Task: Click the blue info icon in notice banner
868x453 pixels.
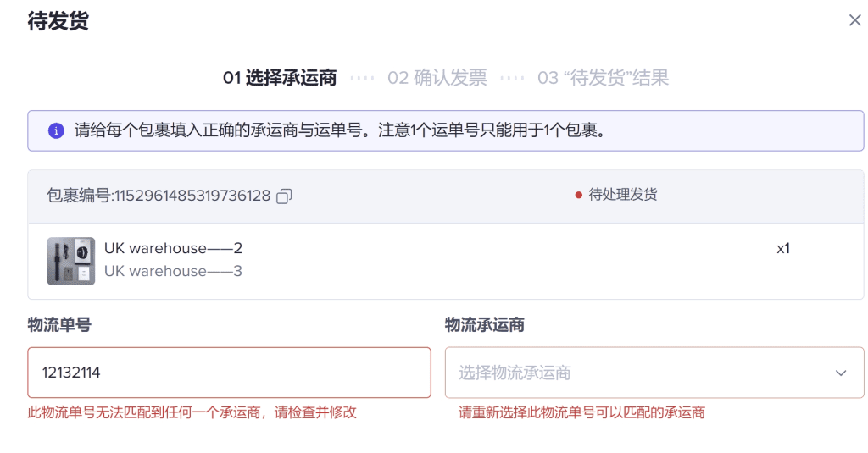Action: coord(56,130)
